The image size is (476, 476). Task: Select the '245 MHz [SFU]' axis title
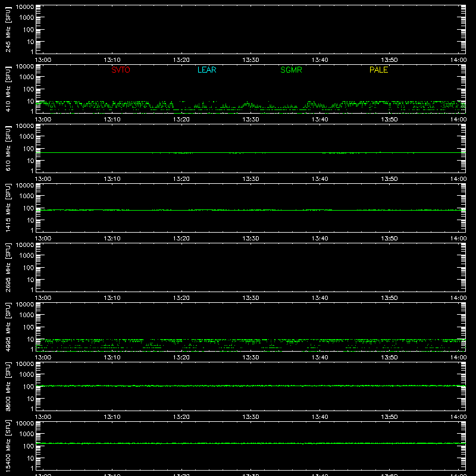8,29
